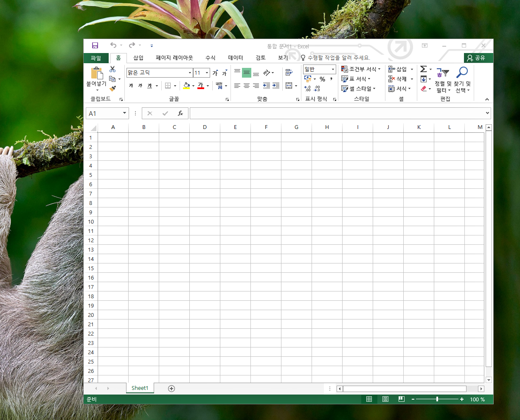Click the Fill down icon
Viewport: 520px width, 420px height.
tap(423, 79)
